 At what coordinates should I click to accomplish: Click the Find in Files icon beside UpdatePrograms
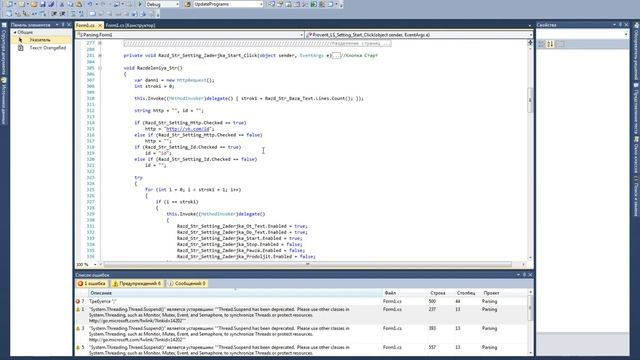click(x=187, y=4)
